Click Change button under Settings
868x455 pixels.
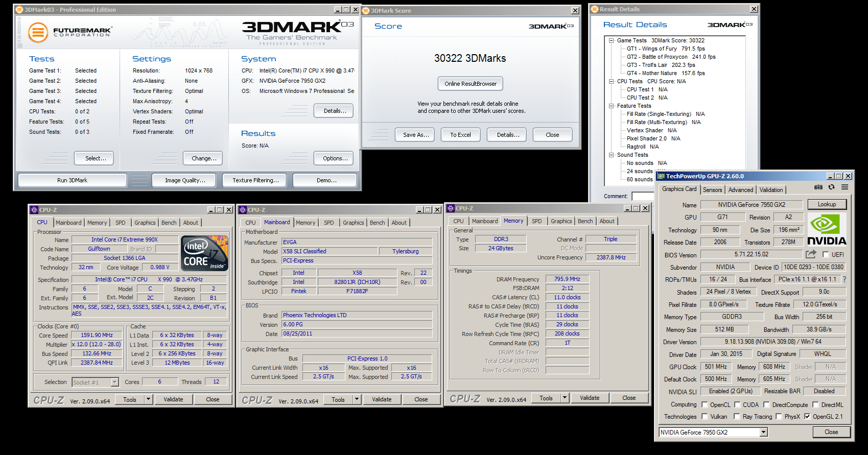click(204, 158)
